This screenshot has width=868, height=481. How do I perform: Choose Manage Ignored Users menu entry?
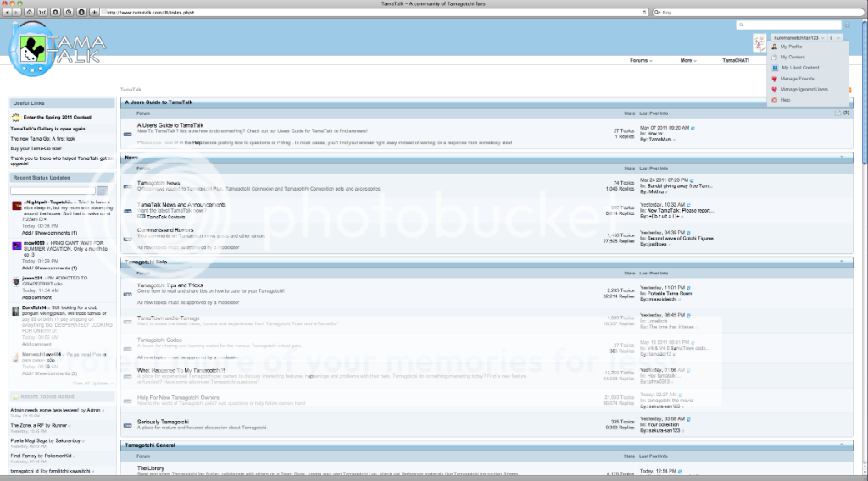pyautogui.click(x=804, y=90)
